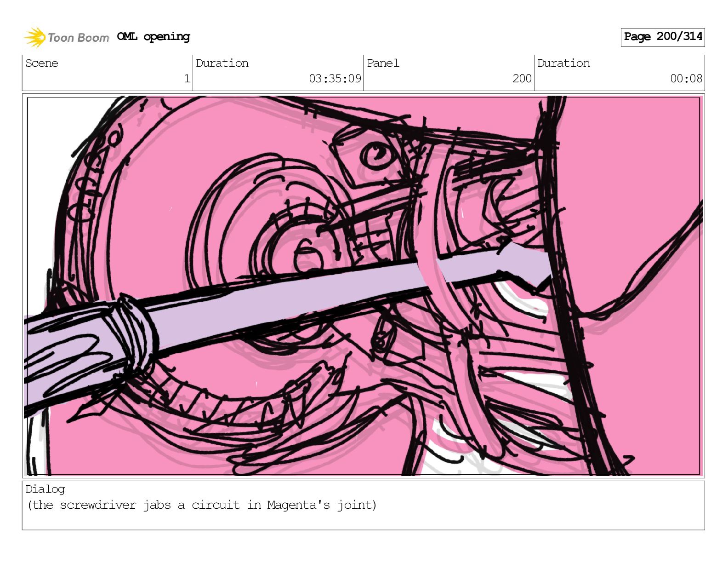The width and height of the screenshot is (728, 563).
Task: Click the Scene header label
Action: (x=42, y=63)
